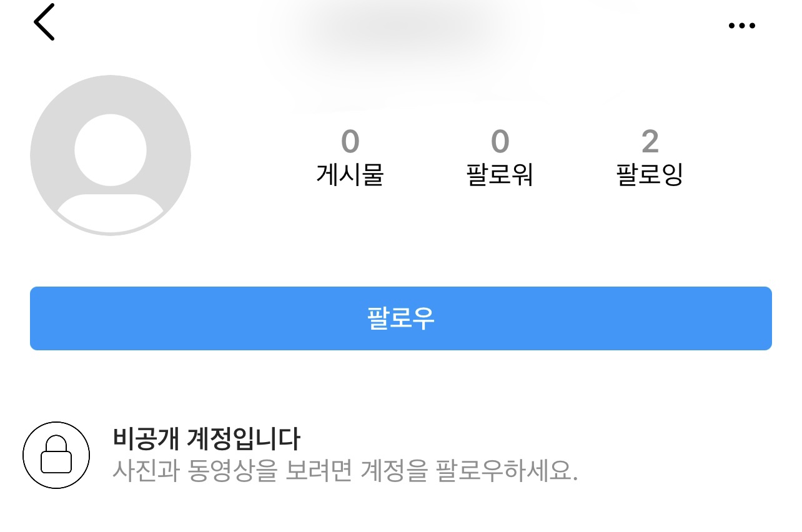Tap the circled padlock icon
The image size is (802, 532).
pos(56,455)
